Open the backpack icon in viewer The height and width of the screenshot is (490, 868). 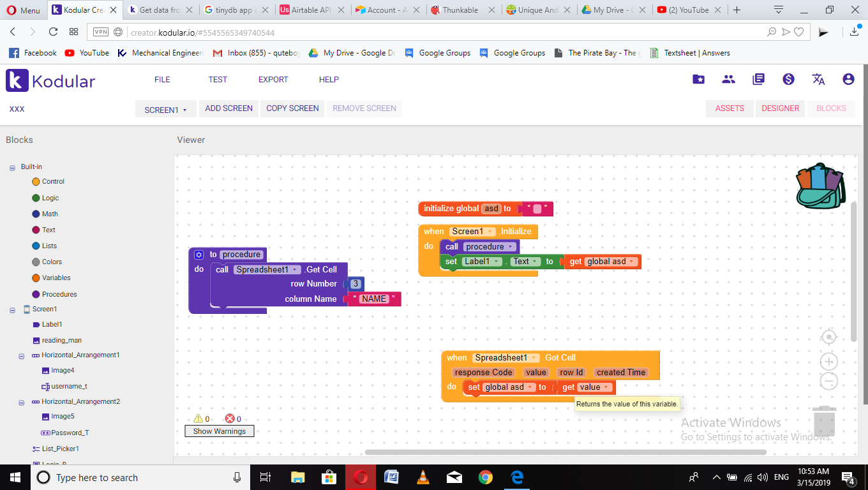pos(821,186)
